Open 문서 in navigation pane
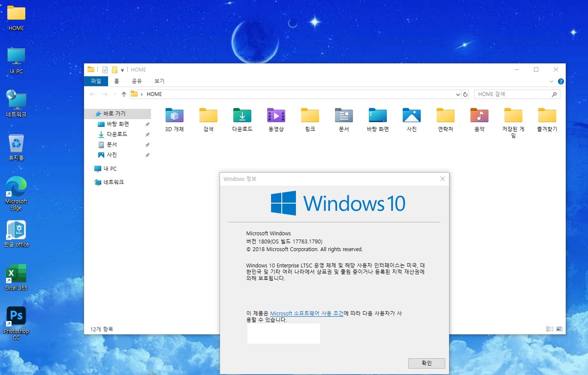Viewport: 588px width, 375px height. coord(118,144)
